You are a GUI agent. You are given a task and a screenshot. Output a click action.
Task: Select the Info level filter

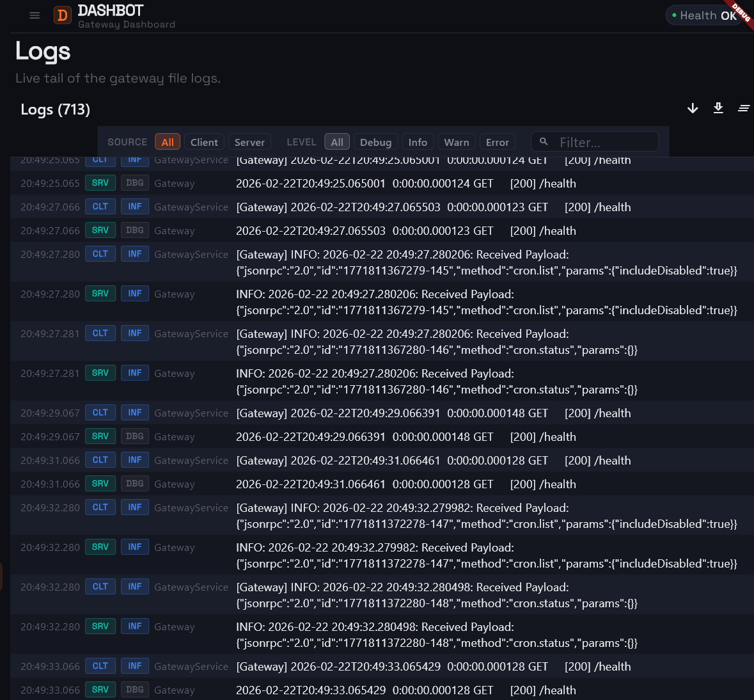tap(418, 141)
